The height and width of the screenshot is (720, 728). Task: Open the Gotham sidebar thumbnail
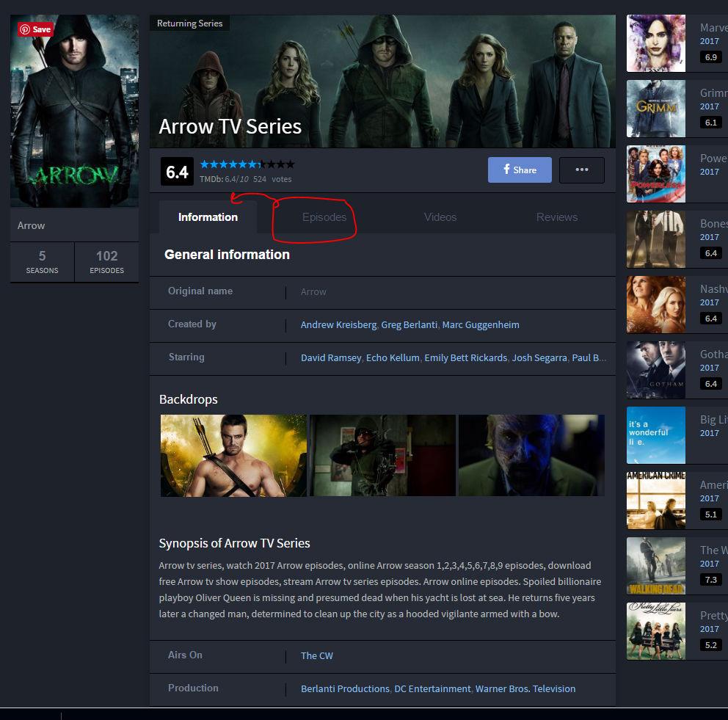tap(655, 370)
